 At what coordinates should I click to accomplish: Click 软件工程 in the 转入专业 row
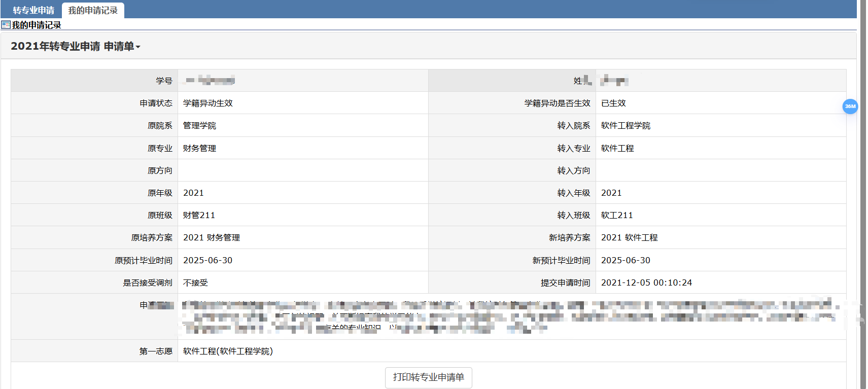[x=617, y=148]
